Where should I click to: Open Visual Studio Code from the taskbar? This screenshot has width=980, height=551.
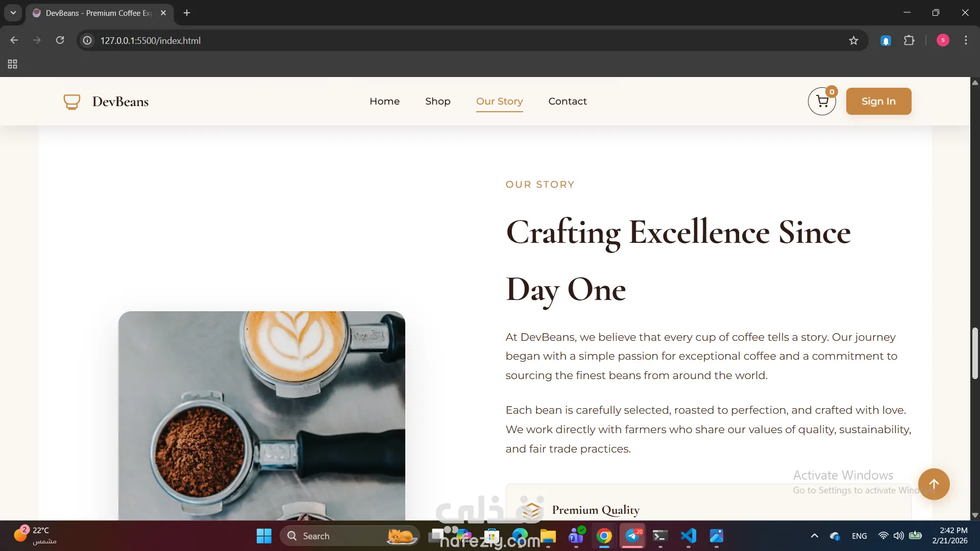pyautogui.click(x=688, y=536)
